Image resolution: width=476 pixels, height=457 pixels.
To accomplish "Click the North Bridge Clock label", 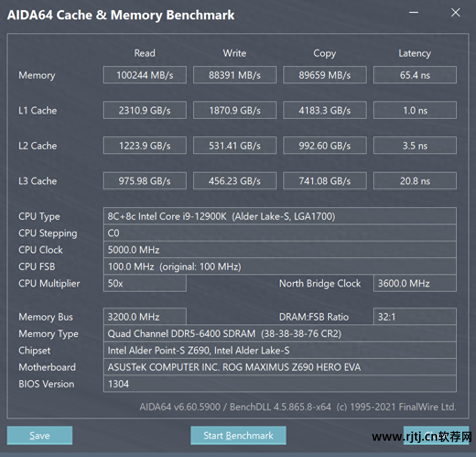I will click(320, 284).
